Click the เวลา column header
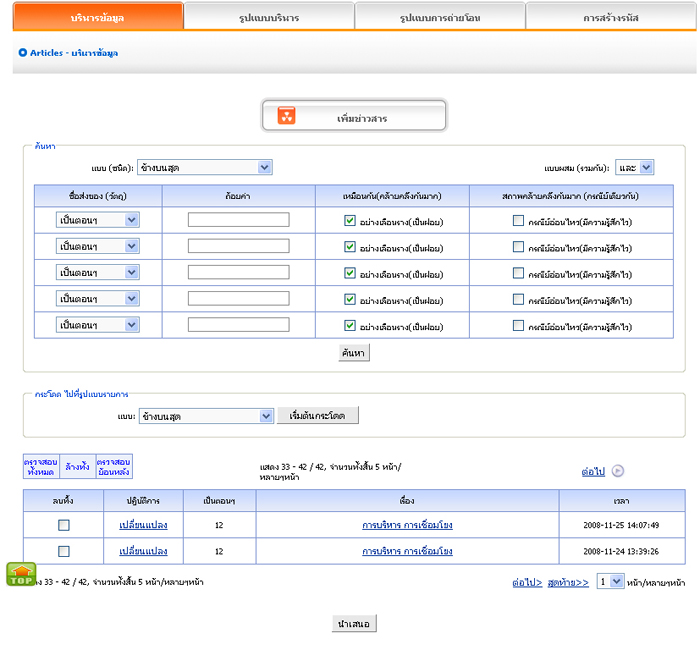 point(622,500)
